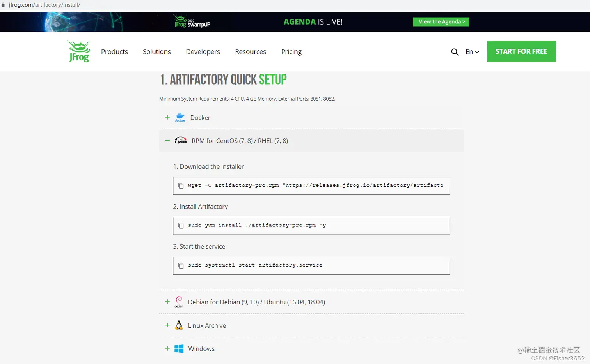This screenshot has width=590, height=364.
Task: Click the AGENDA IS LIVE! banner text
Action: click(313, 22)
